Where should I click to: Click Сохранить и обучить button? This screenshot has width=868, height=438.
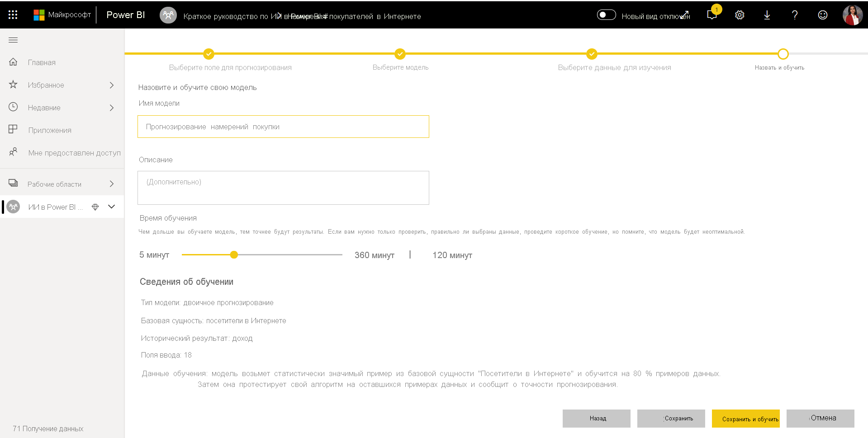tap(746, 419)
